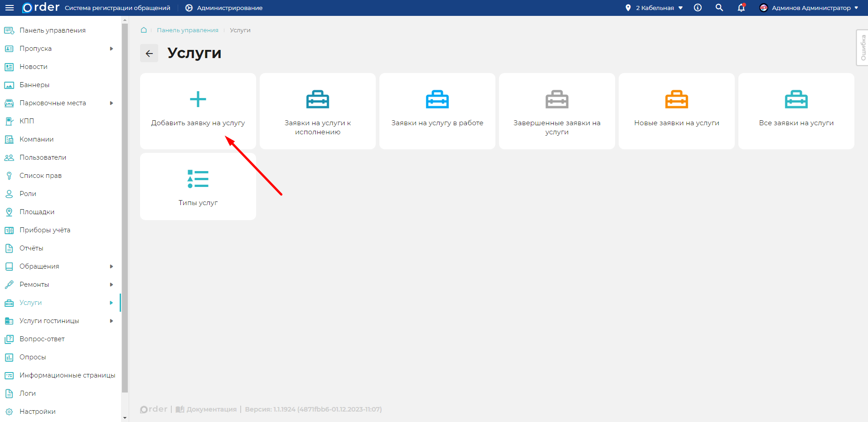
Task: Expand the Пропуска submenu arrow
Action: [x=111, y=49]
